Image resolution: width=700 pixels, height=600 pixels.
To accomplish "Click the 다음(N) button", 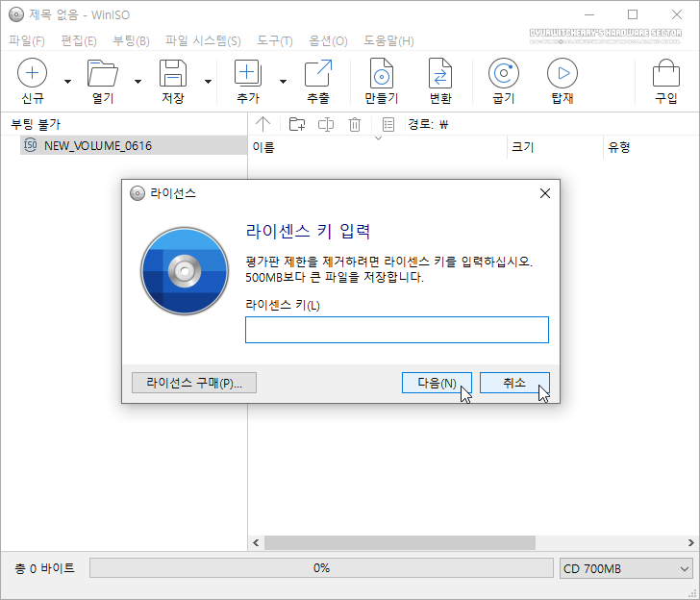I will [437, 383].
